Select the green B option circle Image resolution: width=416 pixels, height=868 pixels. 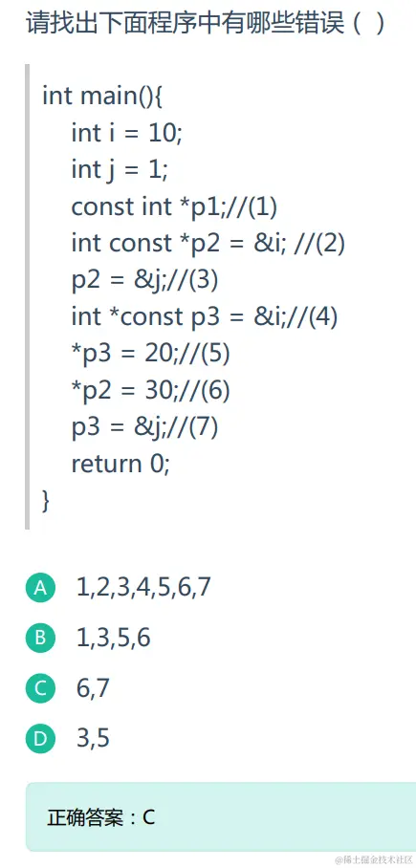[40, 639]
